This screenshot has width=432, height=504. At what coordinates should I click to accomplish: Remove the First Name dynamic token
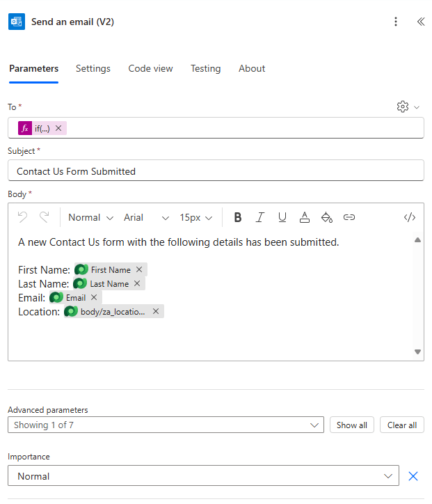point(139,269)
